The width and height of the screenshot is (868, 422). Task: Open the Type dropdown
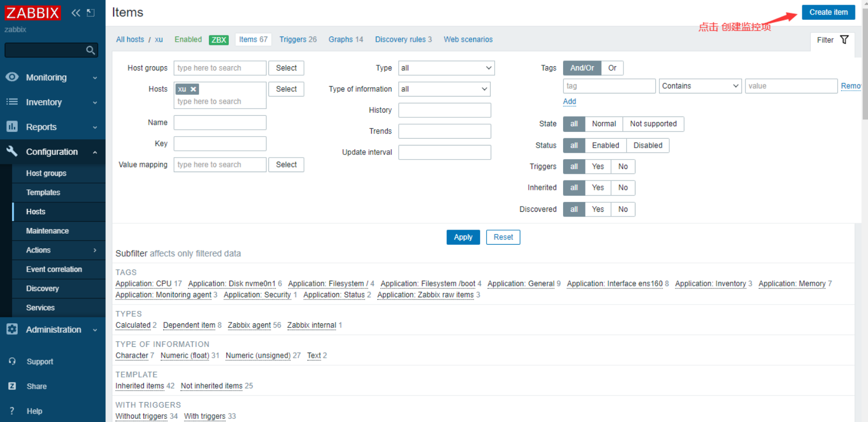coord(446,68)
